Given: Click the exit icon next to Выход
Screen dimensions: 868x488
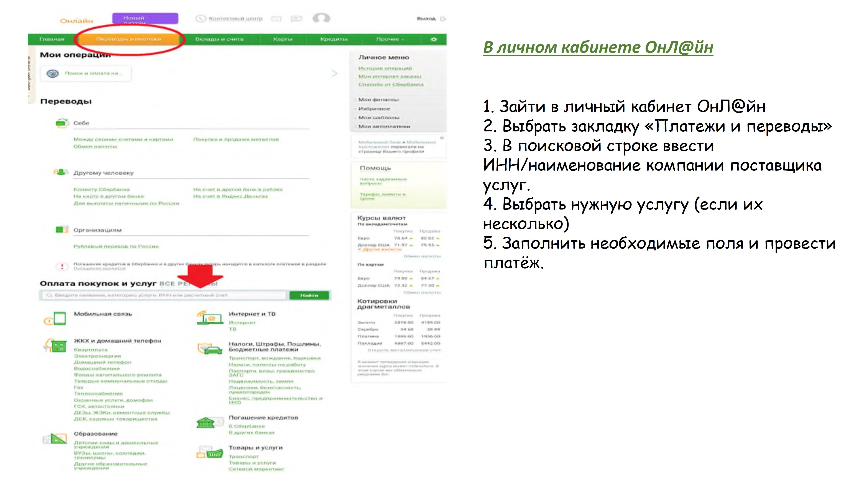Looking at the screenshot, I should click(x=443, y=18).
